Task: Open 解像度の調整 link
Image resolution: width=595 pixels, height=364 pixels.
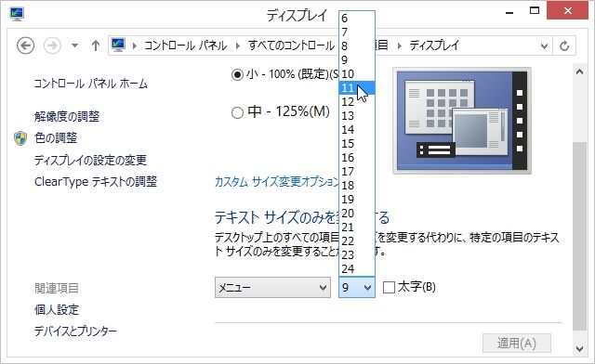Action: (x=67, y=116)
